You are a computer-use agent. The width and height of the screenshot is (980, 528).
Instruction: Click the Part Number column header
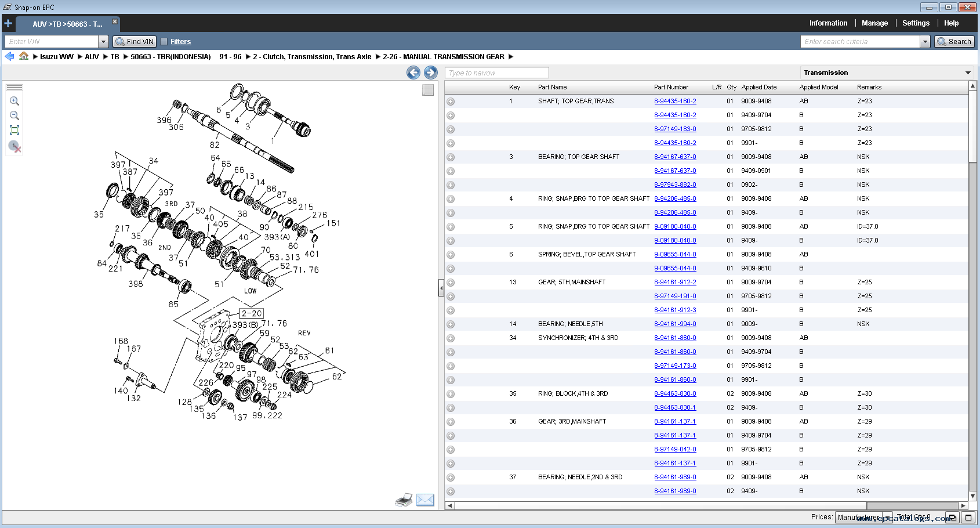(x=671, y=87)
